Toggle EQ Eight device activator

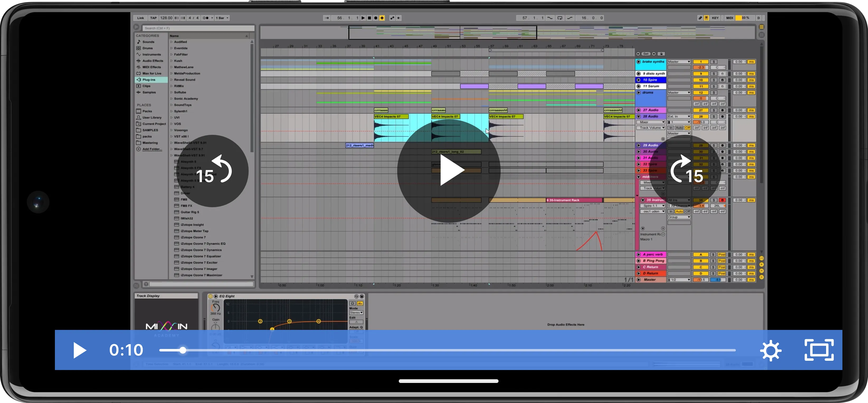click(210, 297)
